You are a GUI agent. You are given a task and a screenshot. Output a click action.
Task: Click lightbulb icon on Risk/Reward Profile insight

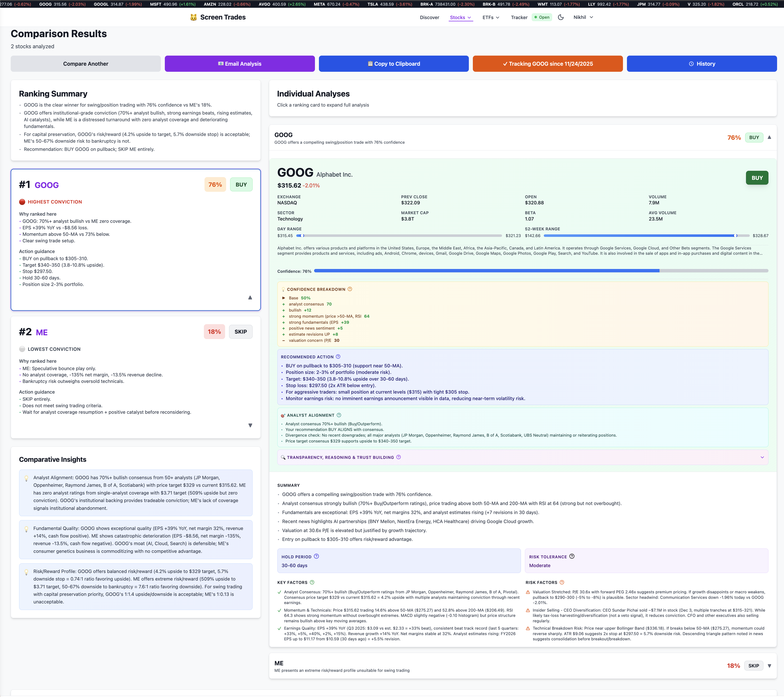(x=26, y=572)
